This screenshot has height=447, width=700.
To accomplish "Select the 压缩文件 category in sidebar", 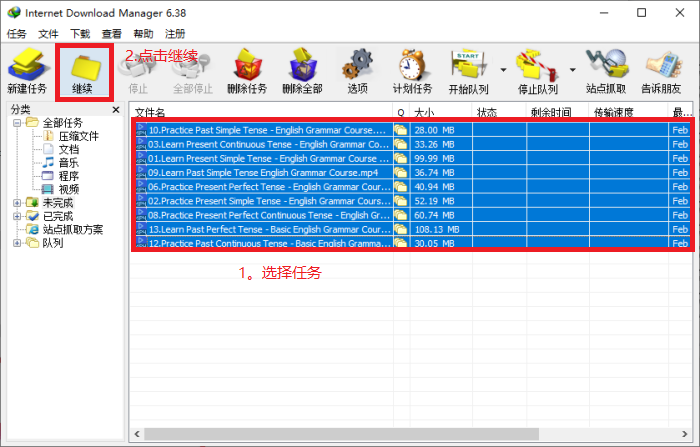I will [x=77, y=136].
